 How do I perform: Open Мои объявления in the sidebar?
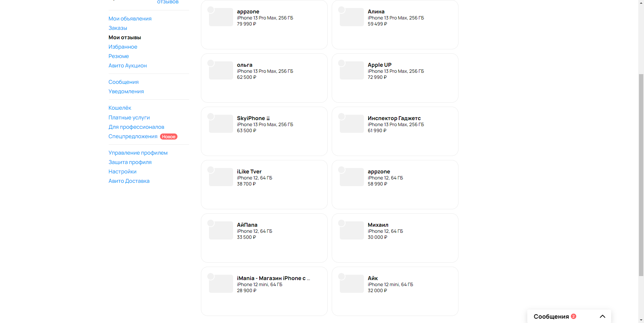(x=130, y=19)
